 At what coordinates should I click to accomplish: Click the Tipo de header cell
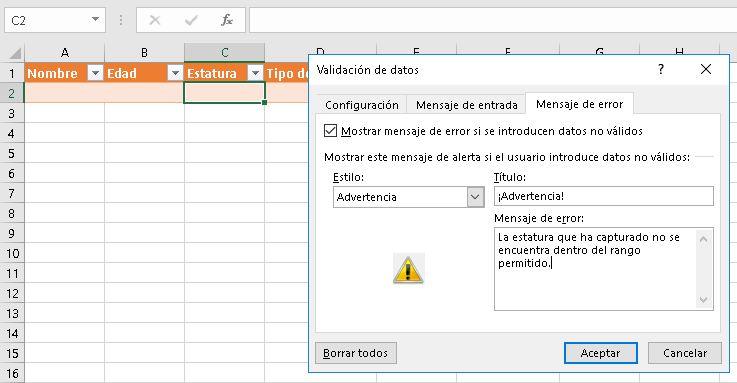[x=287, y=73]
